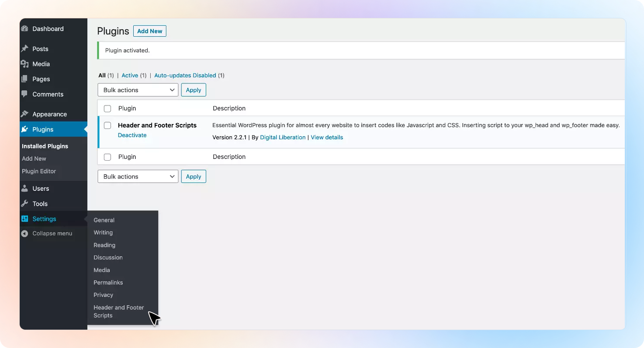Open the top Bulk actions dropdown

pos(138,90)
